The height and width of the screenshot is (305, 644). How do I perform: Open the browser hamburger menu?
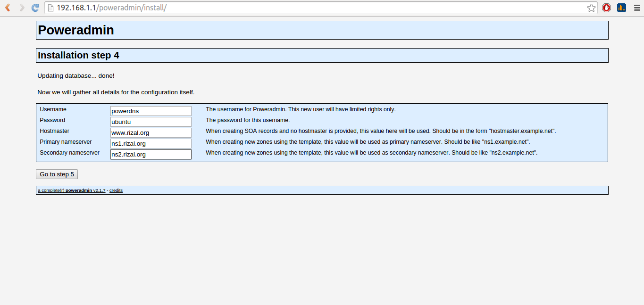(636, 8)
